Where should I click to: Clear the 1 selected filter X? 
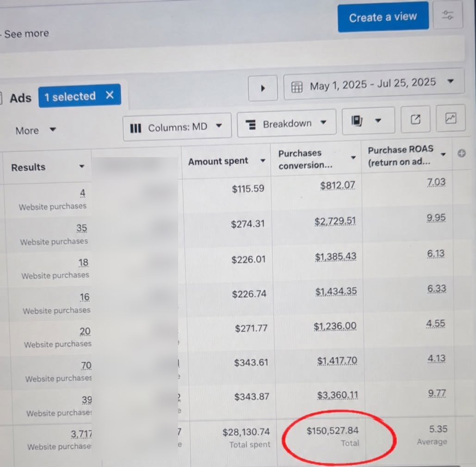pos(110,95)
